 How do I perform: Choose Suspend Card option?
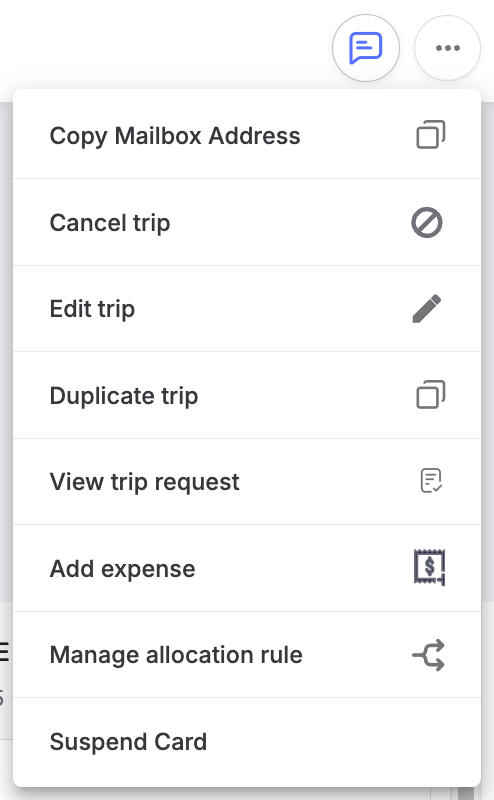pyautogui.click(x=247, y=741)
